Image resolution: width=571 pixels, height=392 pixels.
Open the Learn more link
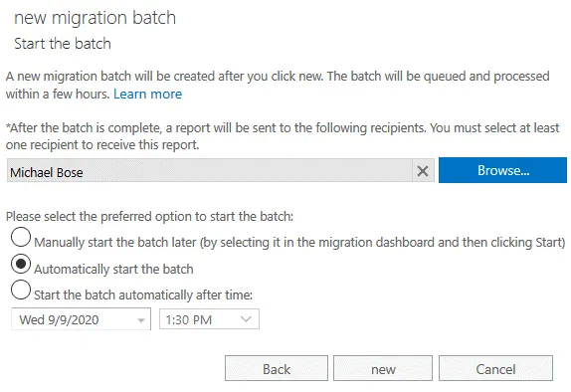[x=147, y=94]
